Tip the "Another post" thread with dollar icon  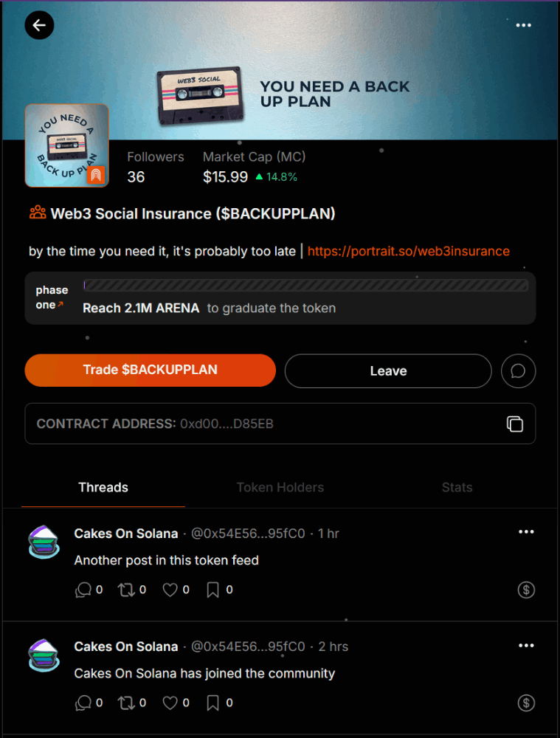(526, 590)
